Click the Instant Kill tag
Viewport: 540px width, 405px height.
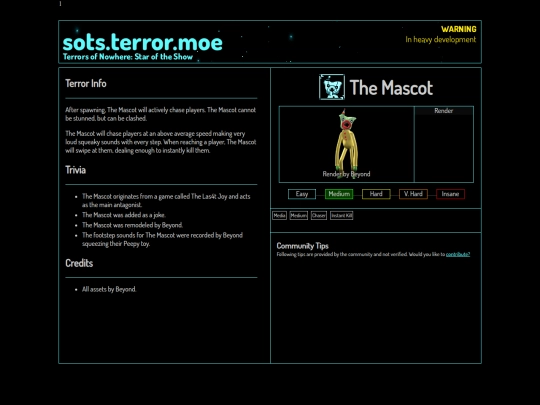pyautogui.click(x=342, y=216)
